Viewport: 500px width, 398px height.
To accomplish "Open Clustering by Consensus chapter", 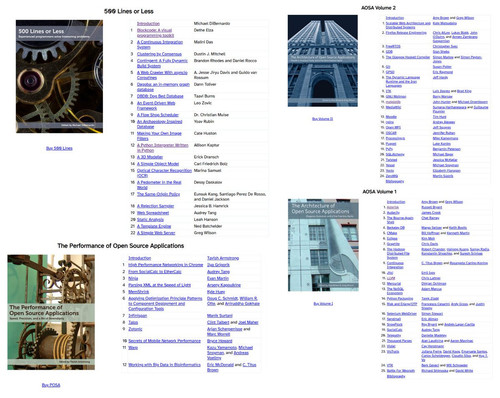I will pyautogui.click(x=159, y=54).
